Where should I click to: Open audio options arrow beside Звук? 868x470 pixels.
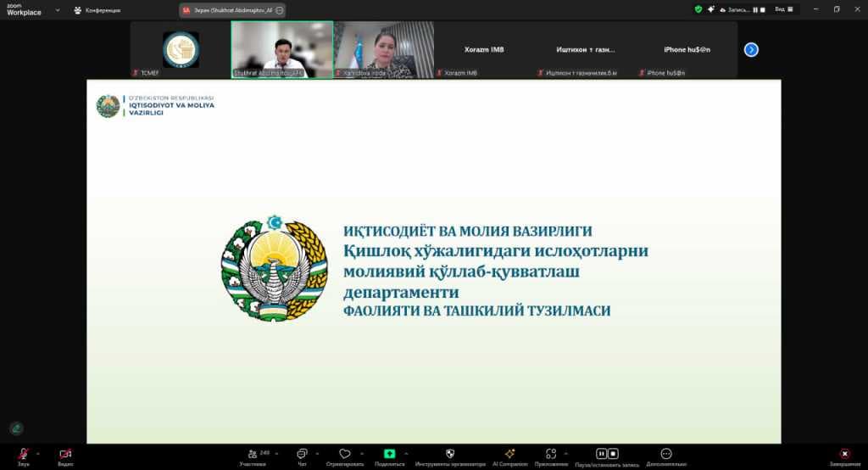coord(38,453)
